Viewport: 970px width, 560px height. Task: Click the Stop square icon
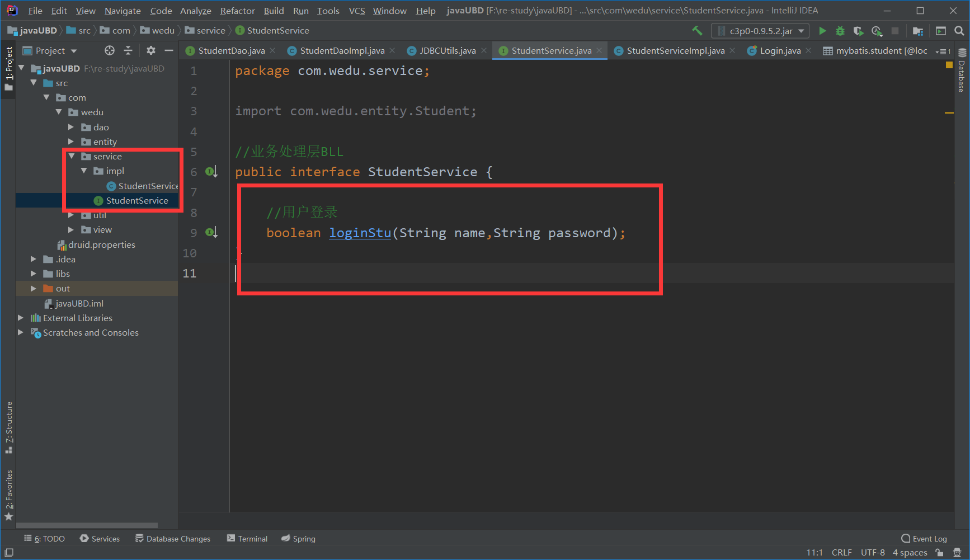[895, 31]
